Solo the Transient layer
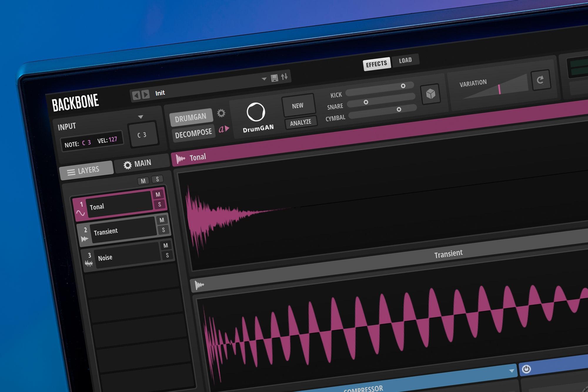This screenshot has width=588, height=392. click(x=163, y=230)
